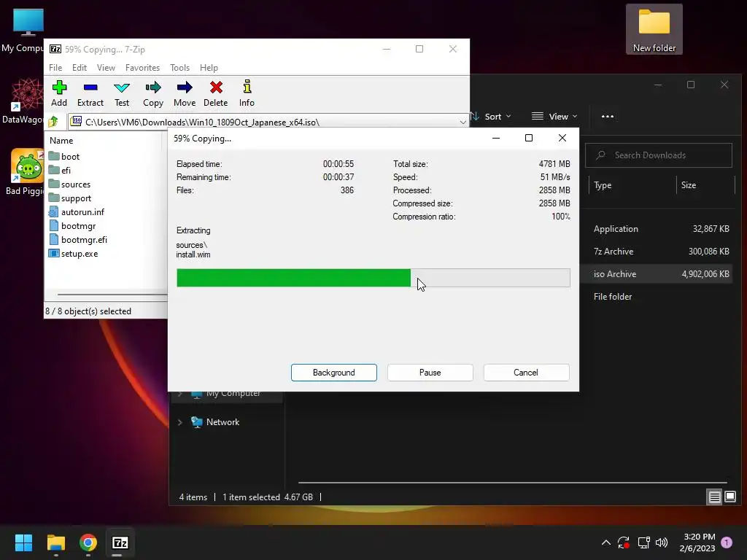
Task: Click the Delete toolbar icon
Action: pos(216,93)
